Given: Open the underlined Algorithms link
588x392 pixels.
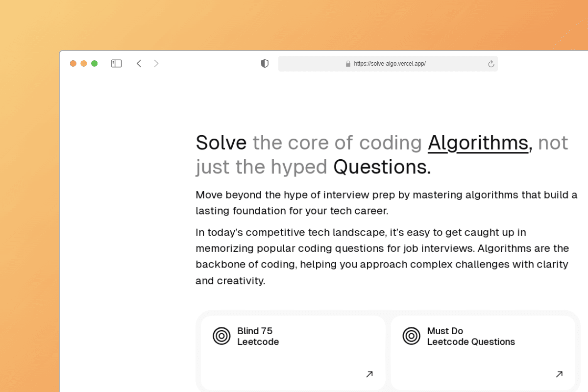Looking at the screenshot, I should [478, 143].
